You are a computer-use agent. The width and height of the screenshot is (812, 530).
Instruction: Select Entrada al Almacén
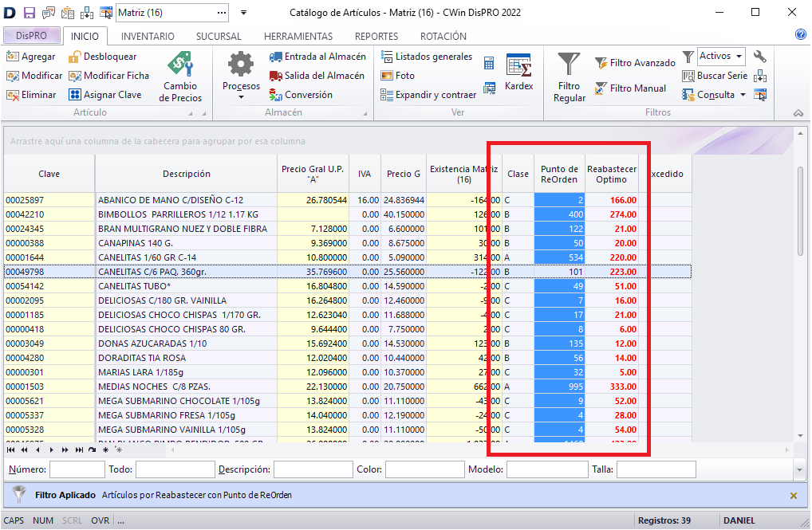[x=317, y=57]
